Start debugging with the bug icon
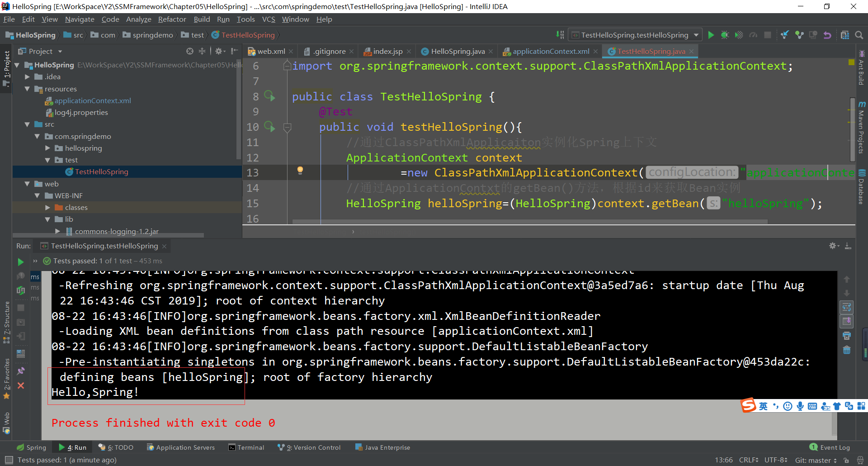868x466 pixels. [x=725, y=35]
